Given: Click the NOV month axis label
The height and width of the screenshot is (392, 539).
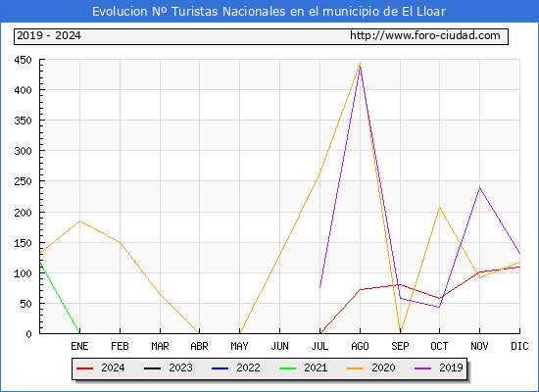Looking at the screenshot, I should [479, 346].
